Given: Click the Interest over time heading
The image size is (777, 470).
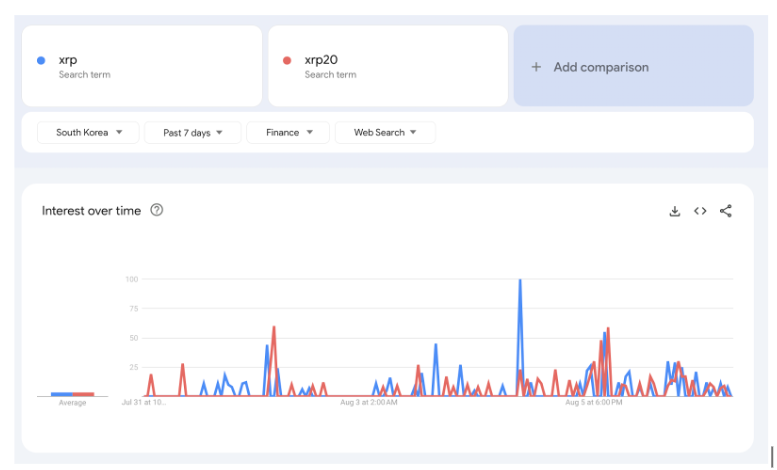Looking at the screenshot, I should click(x=92, y=211).
